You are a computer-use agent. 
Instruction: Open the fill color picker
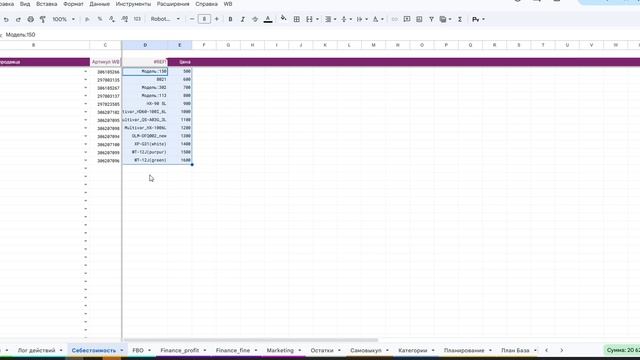pos(283,19)
